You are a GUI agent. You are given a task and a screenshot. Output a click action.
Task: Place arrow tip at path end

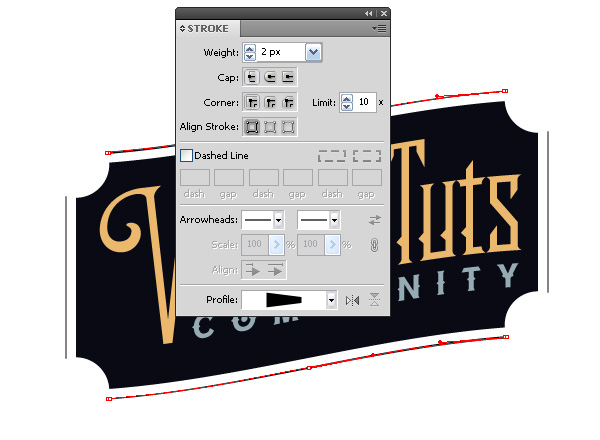(x=275, y=270)
